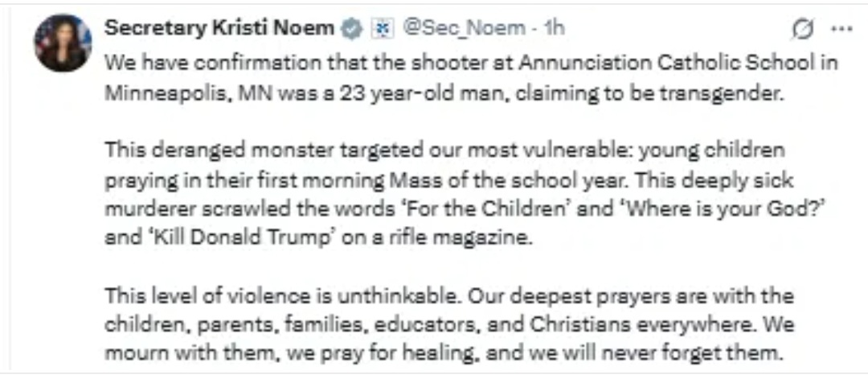Open the profile via the round avatar photo
Image resolution: width=868 pixels, height=387 pixels.
point(63,43)
